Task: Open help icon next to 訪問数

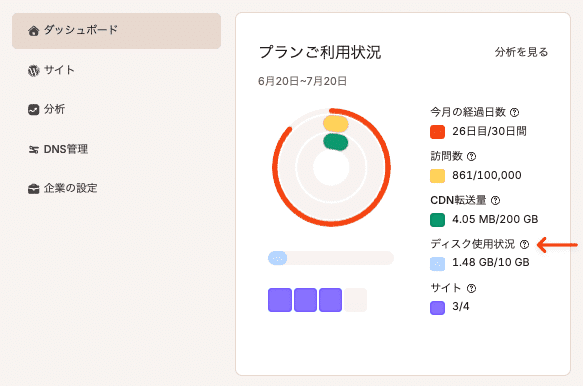Action: [471, 156]
